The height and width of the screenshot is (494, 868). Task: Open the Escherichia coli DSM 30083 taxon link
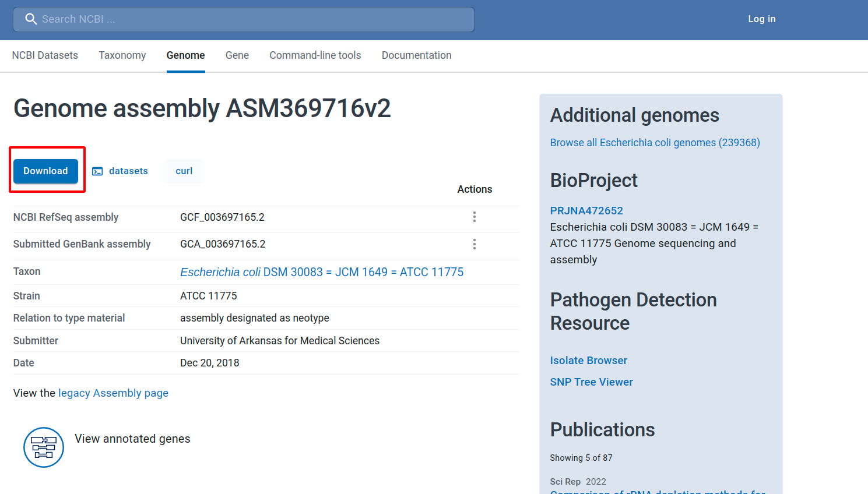coord(322,272)
